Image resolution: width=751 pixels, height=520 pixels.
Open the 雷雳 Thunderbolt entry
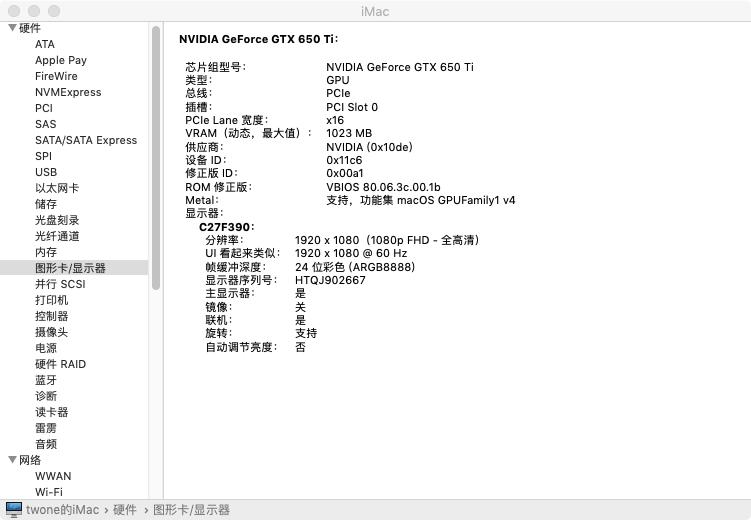pos(46,428)
